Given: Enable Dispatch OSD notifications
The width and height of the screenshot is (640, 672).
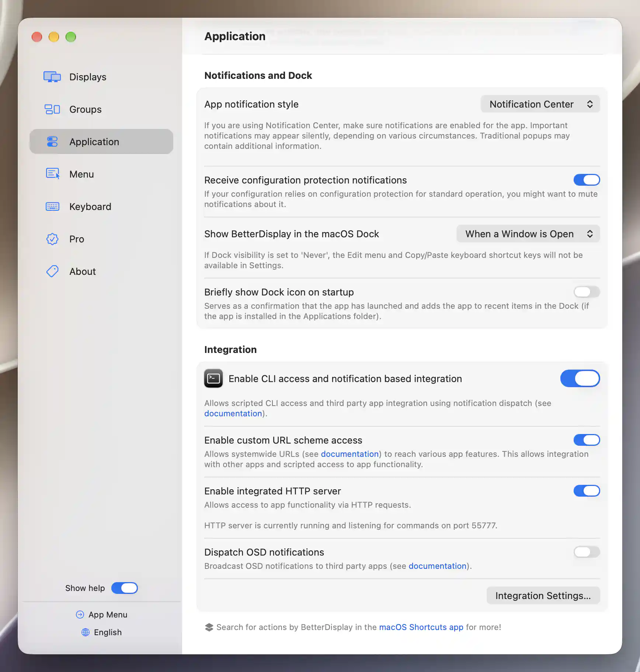Looking at the screenshot, I should (x=587, y=552).
